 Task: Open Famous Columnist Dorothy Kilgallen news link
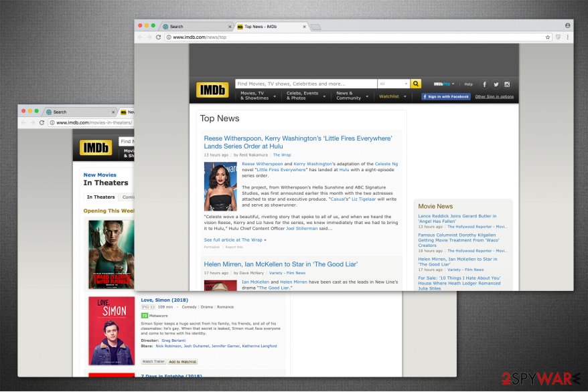click(x=458, y=240)
